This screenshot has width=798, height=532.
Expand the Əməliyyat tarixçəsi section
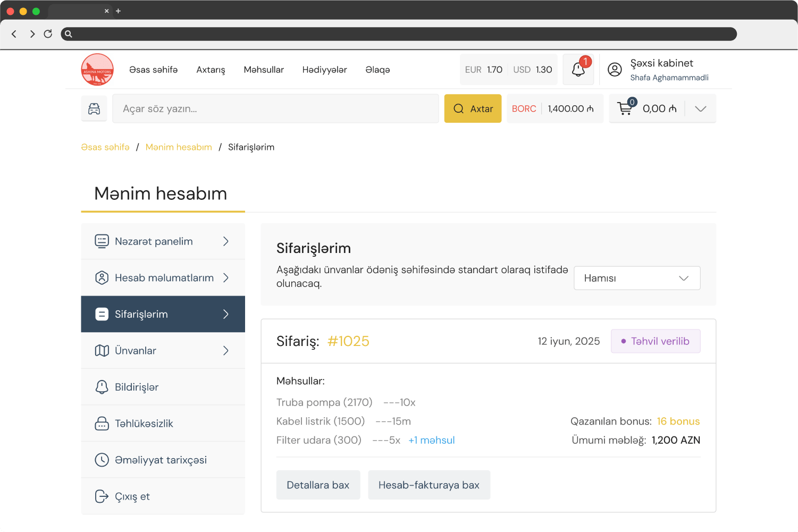[161, 460]
